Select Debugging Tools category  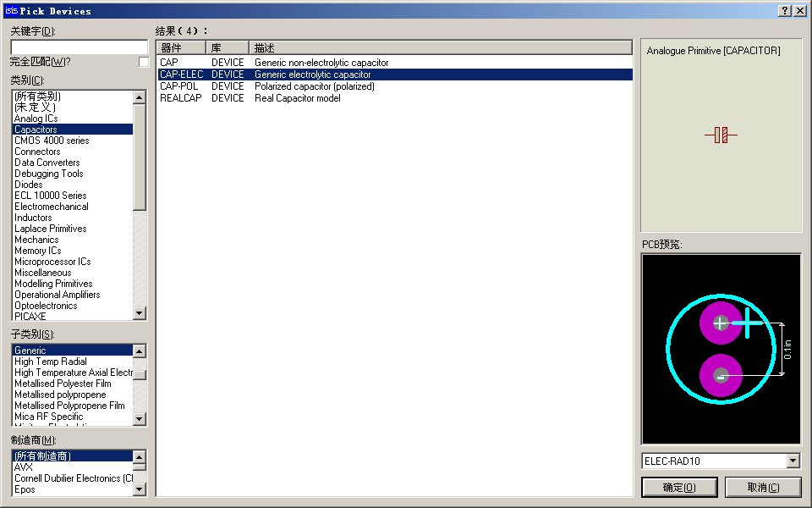(x=73, y=174)
